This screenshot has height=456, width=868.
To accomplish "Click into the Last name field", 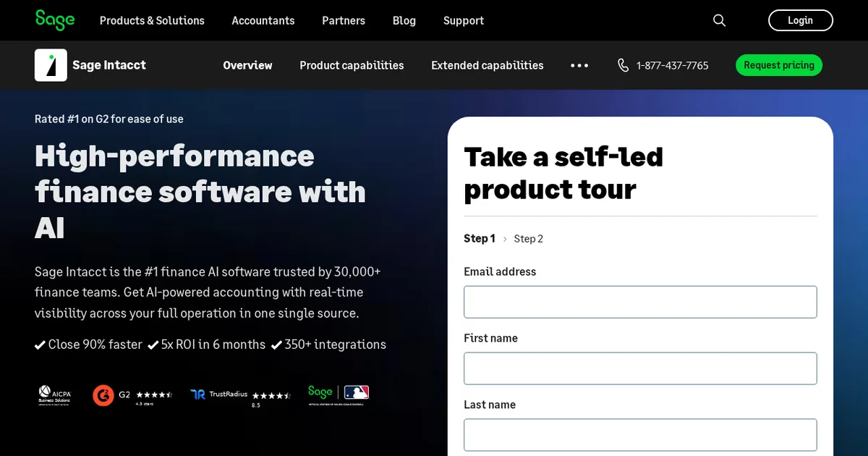I will pos(640,435).
